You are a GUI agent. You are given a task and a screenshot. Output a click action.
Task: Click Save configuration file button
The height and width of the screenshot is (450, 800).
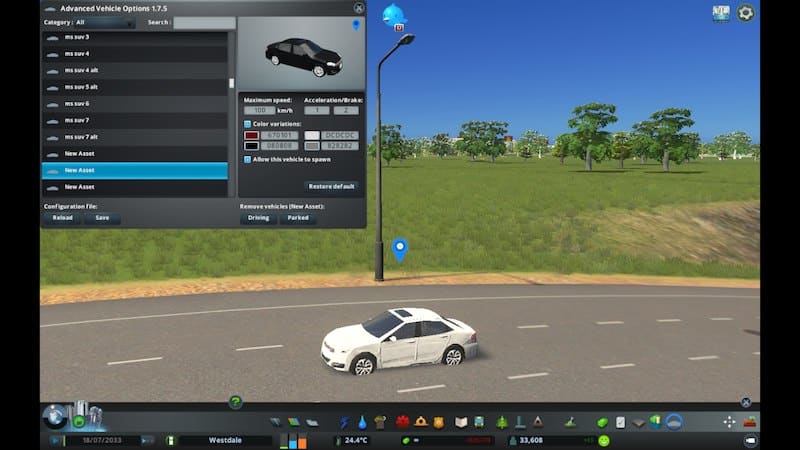[102, 218]
